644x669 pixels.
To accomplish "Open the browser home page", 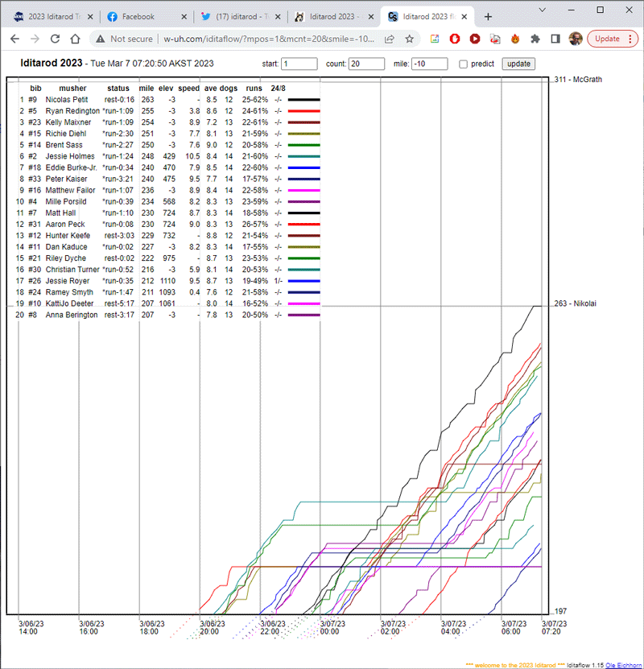I will (x=75, y=39).
